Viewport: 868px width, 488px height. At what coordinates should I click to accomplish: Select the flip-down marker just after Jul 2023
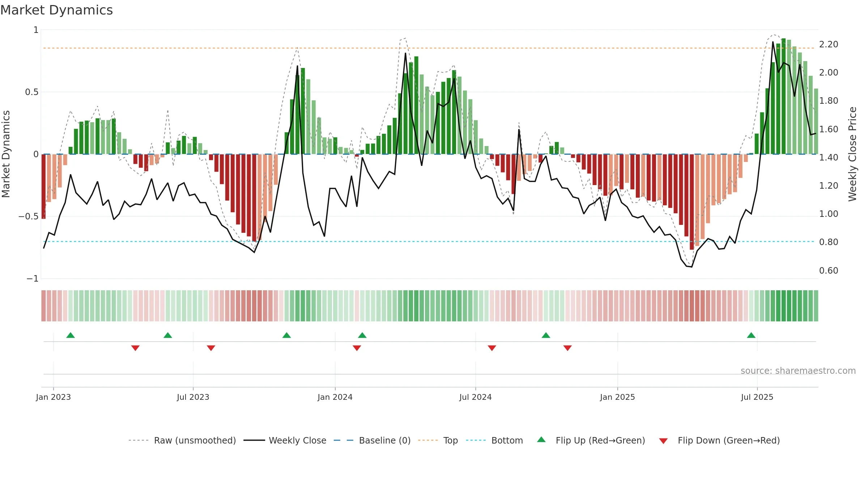point(211,348)
